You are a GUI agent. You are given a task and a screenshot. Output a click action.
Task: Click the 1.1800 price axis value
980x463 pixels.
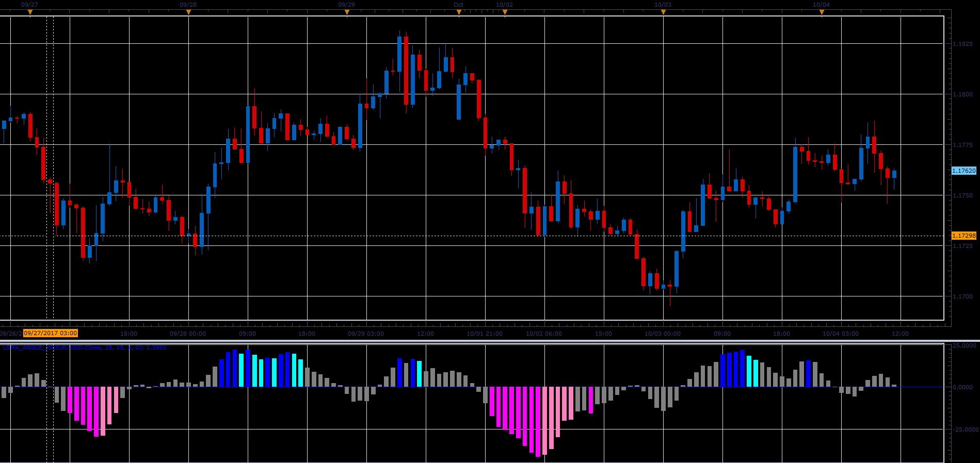click(962, 95)
